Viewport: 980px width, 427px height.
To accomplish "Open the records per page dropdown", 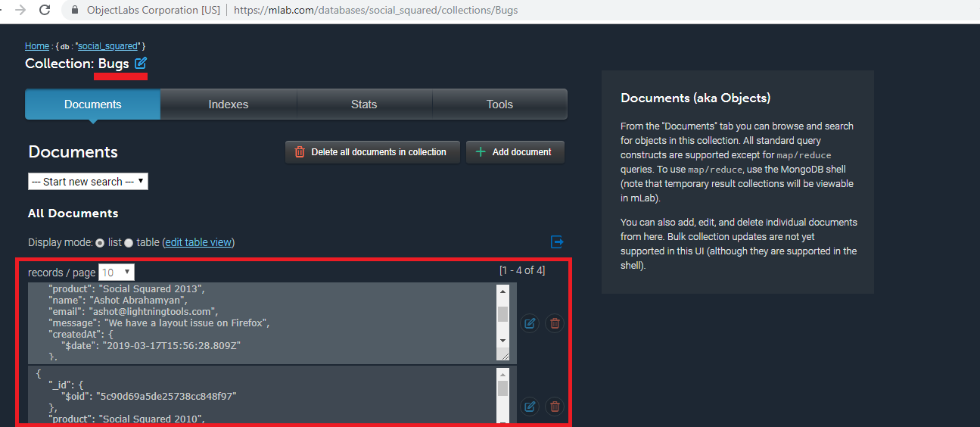I will [117, 272].
